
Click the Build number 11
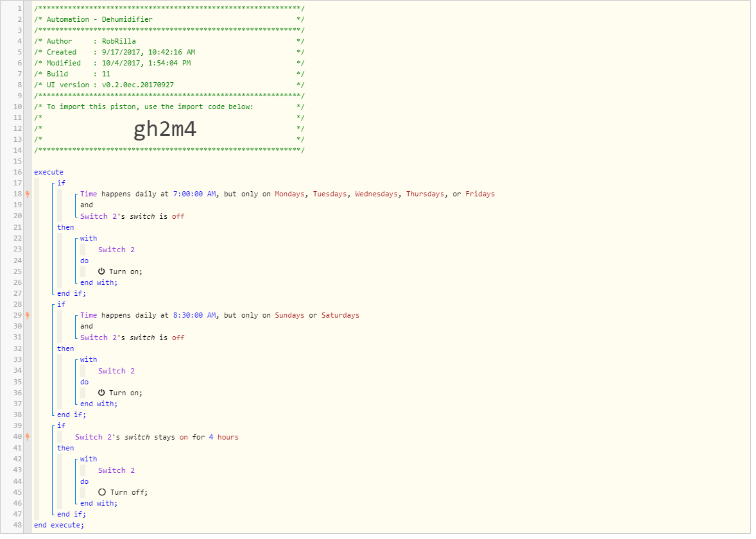[x=106, y=74]
